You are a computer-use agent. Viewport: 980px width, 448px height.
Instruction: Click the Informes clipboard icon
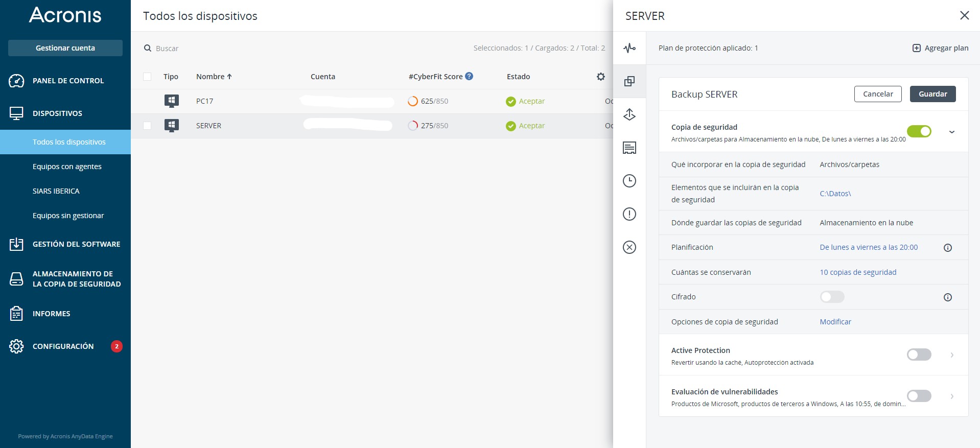click(16, 314)
